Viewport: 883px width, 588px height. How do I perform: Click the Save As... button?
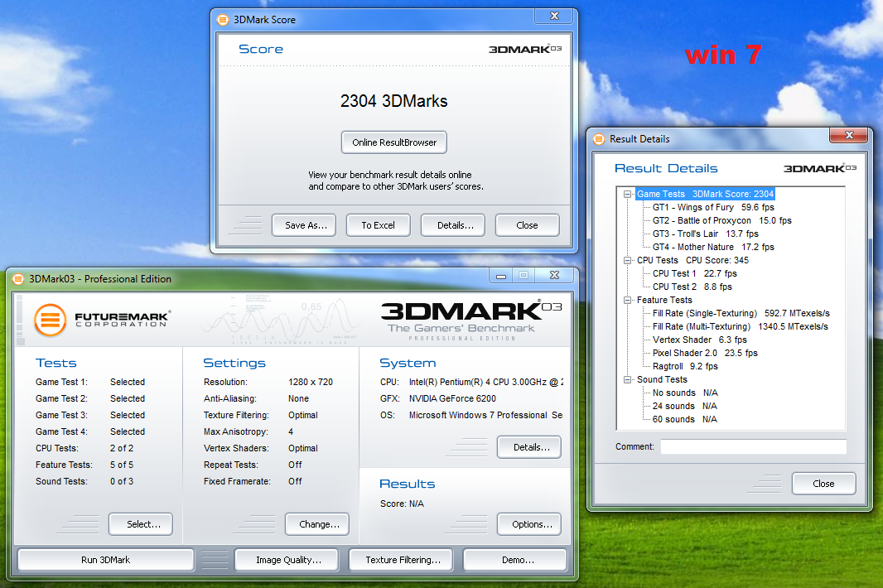(x=304, y=225)
